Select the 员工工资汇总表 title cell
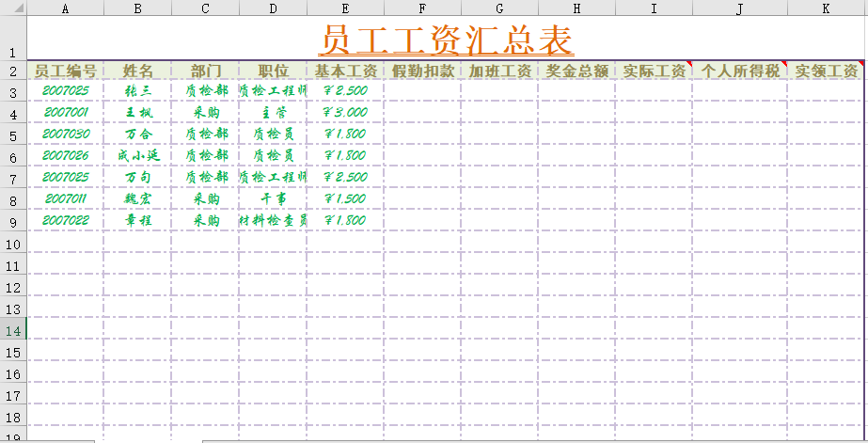The image size is (868, 443). pyautogui.click(x=447, y=40)
